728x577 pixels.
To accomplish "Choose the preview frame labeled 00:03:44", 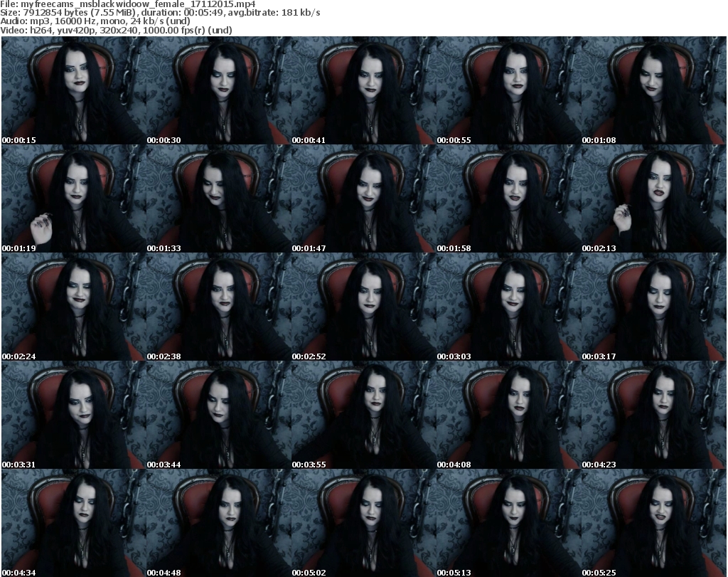I will [219, 415].
